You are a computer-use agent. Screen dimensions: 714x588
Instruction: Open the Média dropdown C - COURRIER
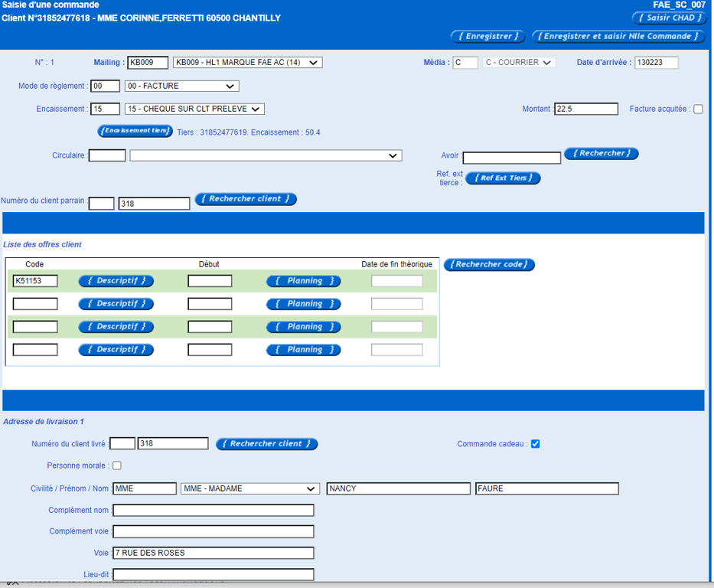pyautogui.click(x=519, y=62)
